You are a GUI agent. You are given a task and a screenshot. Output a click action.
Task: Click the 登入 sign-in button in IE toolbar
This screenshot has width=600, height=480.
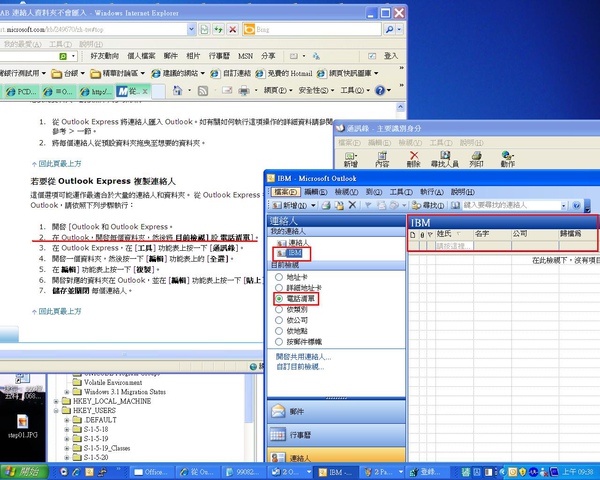tap(391, 56)
